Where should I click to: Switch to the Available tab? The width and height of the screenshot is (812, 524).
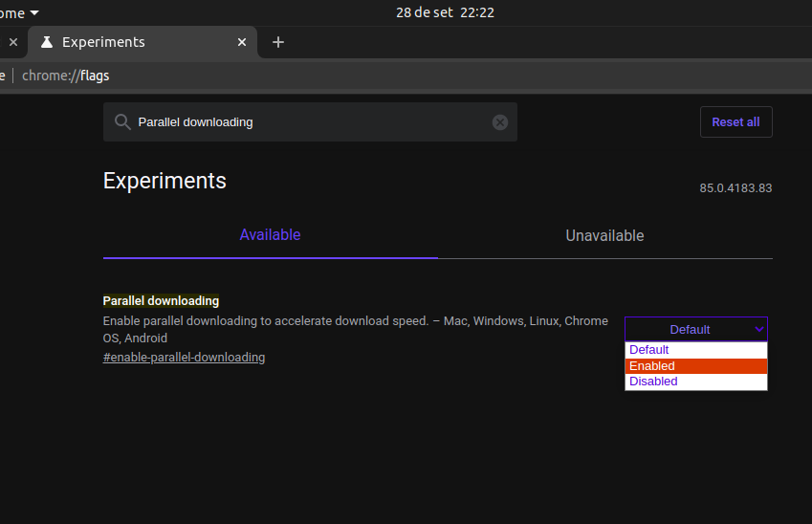tap(271, 235)
